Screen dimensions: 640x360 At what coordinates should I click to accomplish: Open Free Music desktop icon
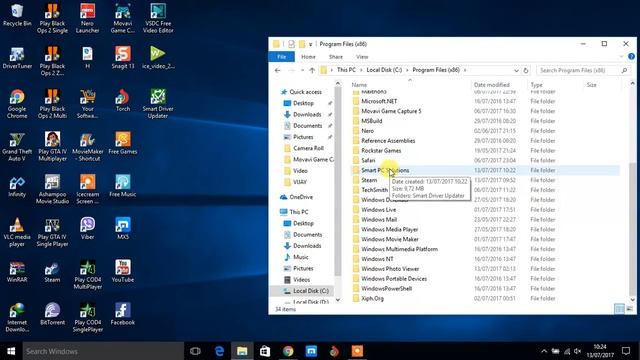pos(122,186)
